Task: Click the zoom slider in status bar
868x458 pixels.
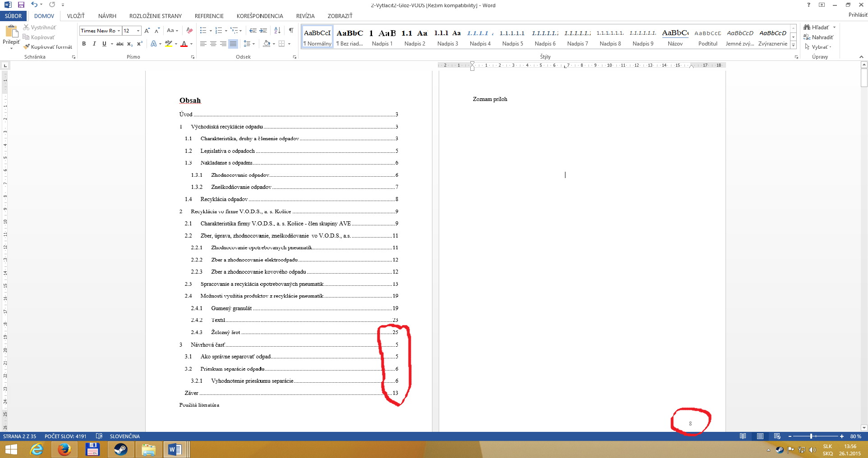Action: 811,436
